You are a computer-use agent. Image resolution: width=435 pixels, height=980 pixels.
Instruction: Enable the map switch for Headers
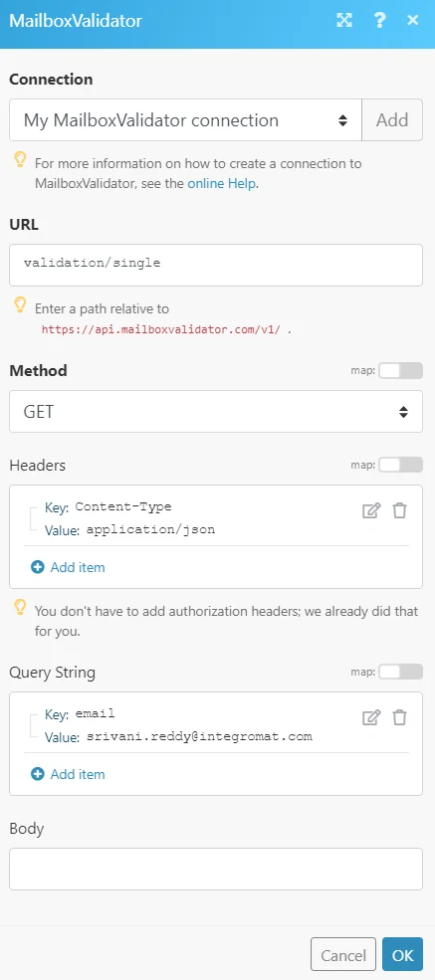(400, 465)
